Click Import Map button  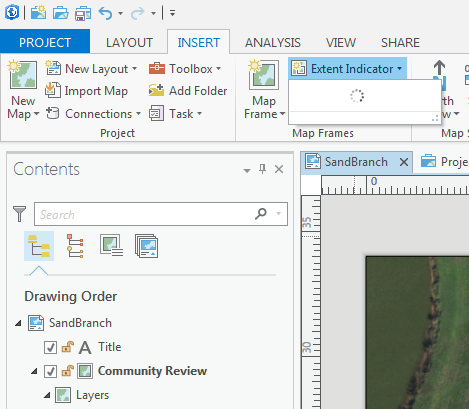[86, 91]
